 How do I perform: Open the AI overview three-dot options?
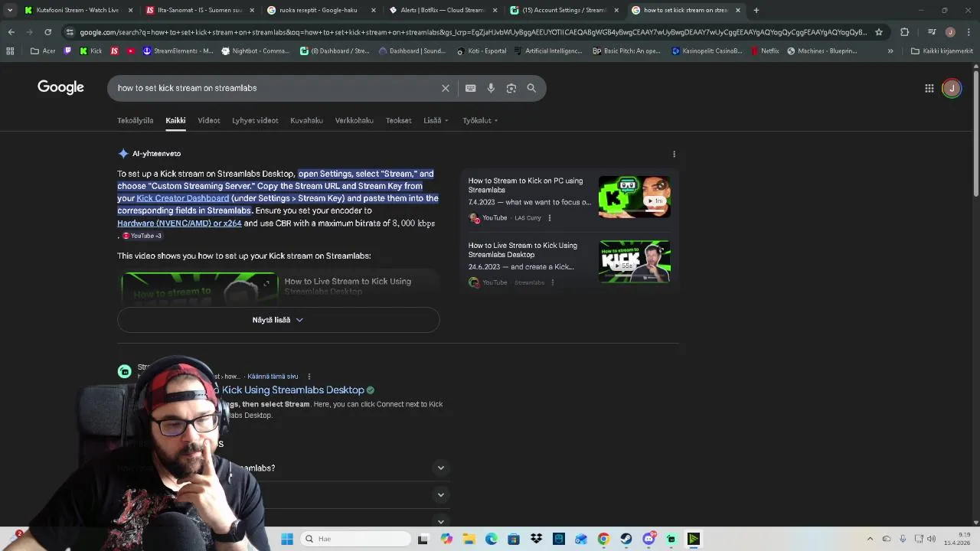674,154
